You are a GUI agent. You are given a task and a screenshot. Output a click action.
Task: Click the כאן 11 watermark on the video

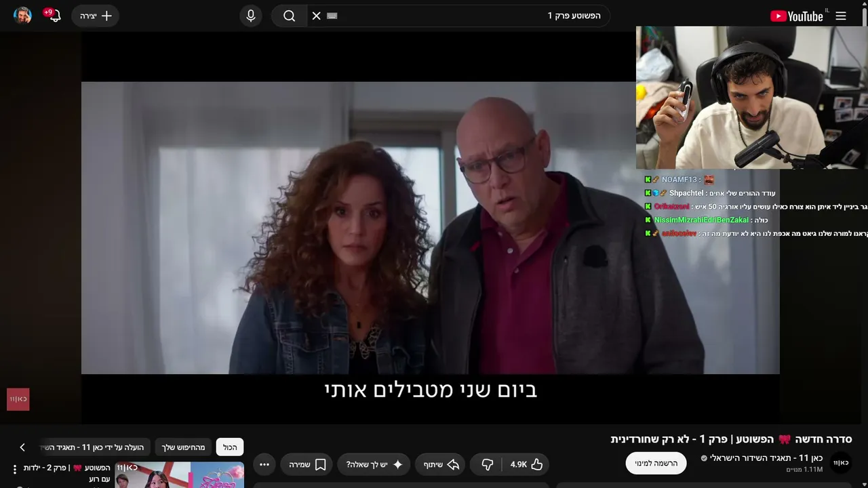18,399
